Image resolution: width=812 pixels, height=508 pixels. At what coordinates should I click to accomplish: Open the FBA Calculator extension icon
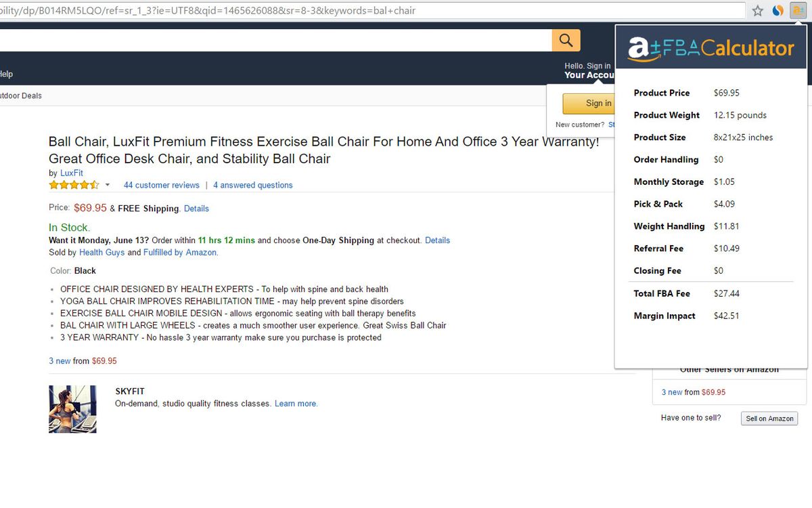(798, 10)
